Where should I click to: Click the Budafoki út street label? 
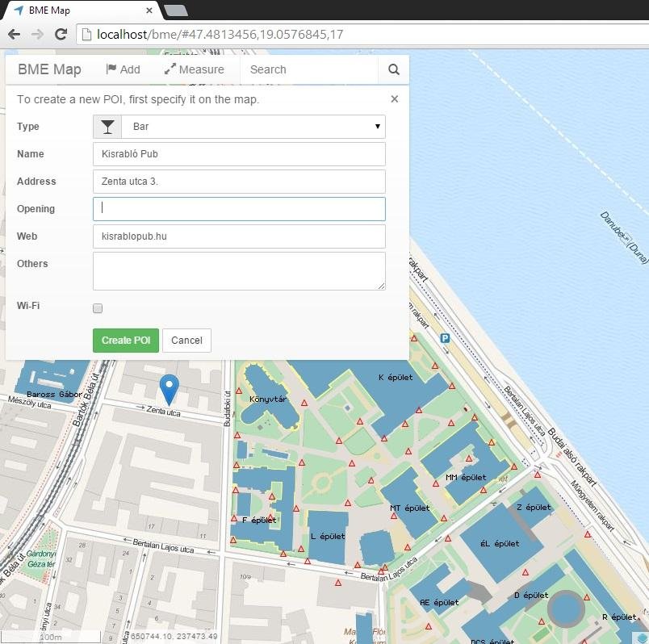[x=228, y=408]
